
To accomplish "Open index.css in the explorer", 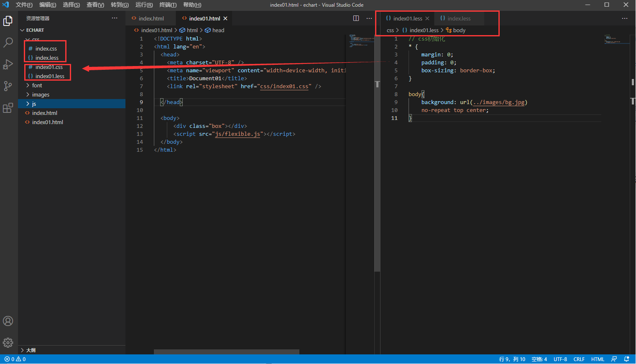I will [46, 48].
